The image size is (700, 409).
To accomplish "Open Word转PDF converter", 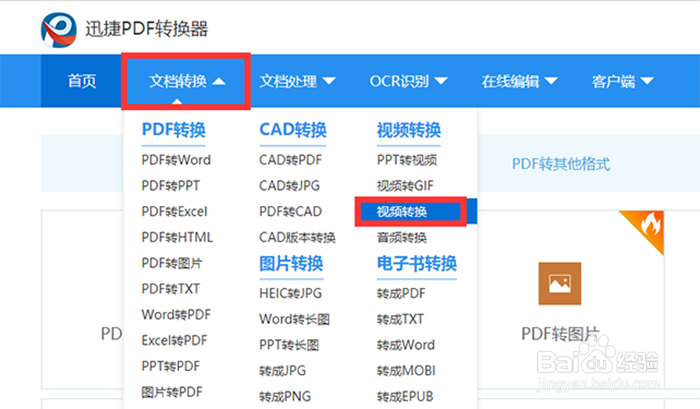I will click(x=176, y=315).
